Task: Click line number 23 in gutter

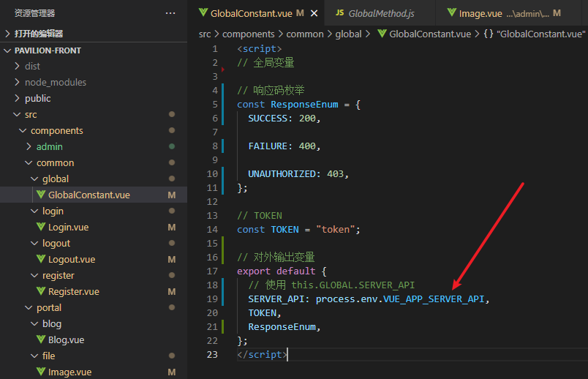Action: 212,355
